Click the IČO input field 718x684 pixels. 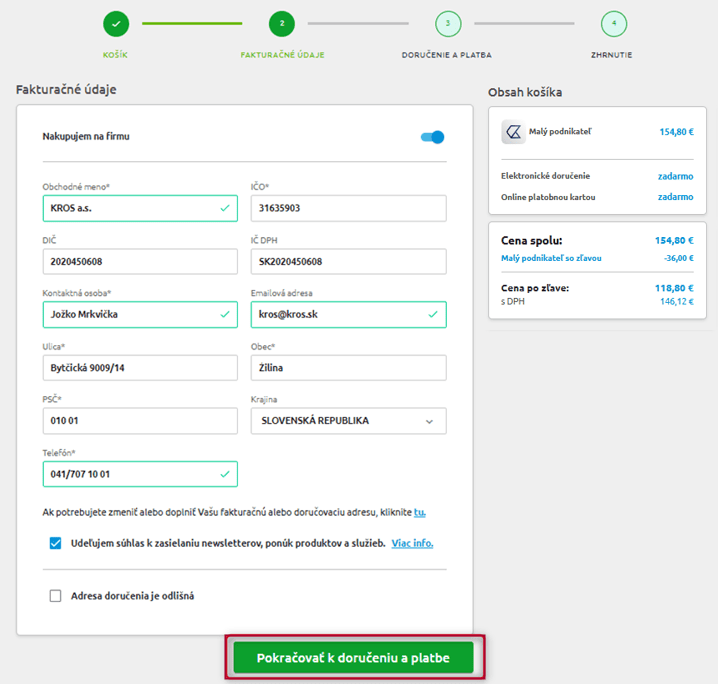(x=348, y=209)
